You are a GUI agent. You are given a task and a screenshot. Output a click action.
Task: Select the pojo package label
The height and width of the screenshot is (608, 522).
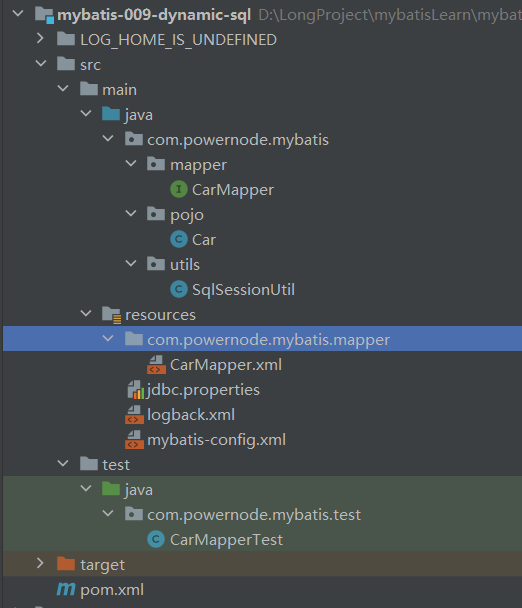click(187, 215)
